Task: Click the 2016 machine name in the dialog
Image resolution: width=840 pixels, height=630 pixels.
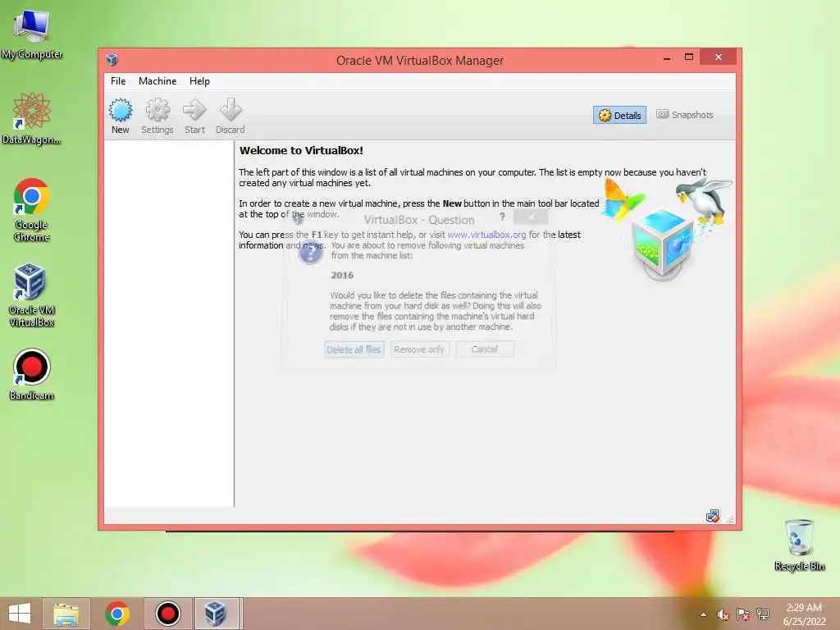Action: point(342,276)
